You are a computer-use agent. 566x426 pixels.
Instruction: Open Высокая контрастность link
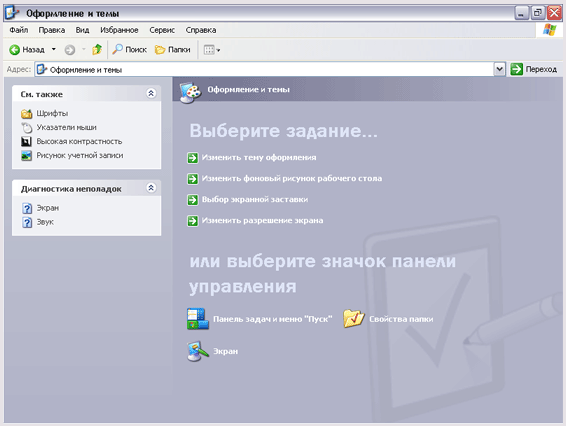click(79, 142)
